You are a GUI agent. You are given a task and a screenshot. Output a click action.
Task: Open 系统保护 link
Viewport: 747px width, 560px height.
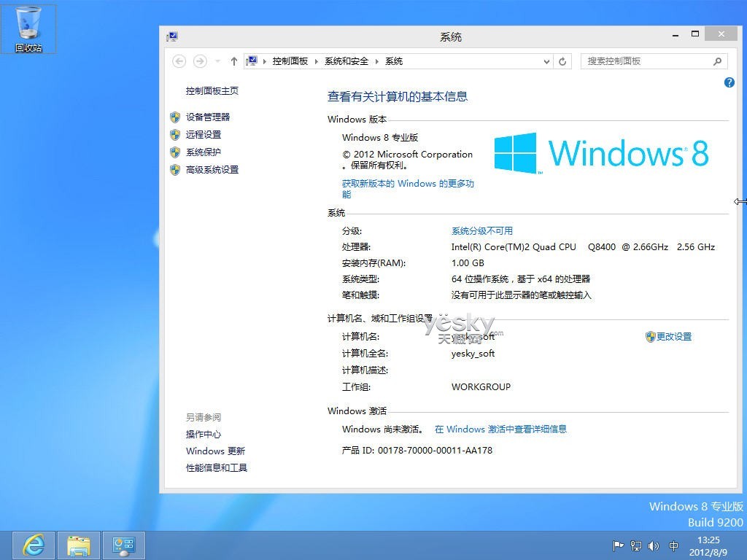[x=204, y=152]
